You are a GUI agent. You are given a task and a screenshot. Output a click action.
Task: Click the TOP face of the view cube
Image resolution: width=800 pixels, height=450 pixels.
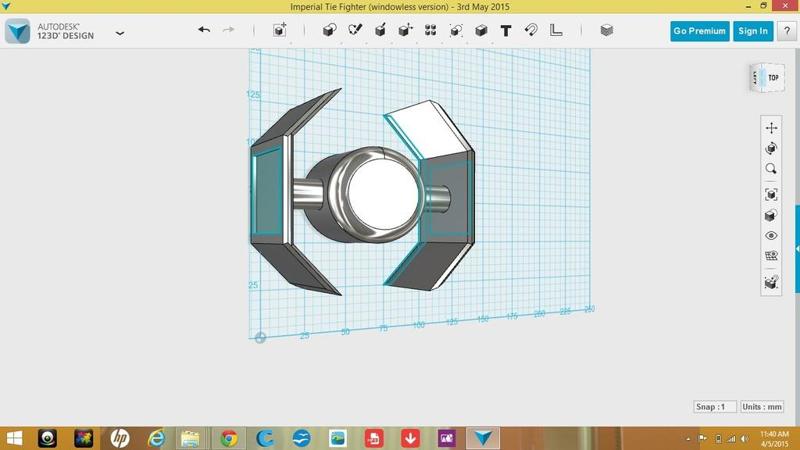tap(773, 78)
